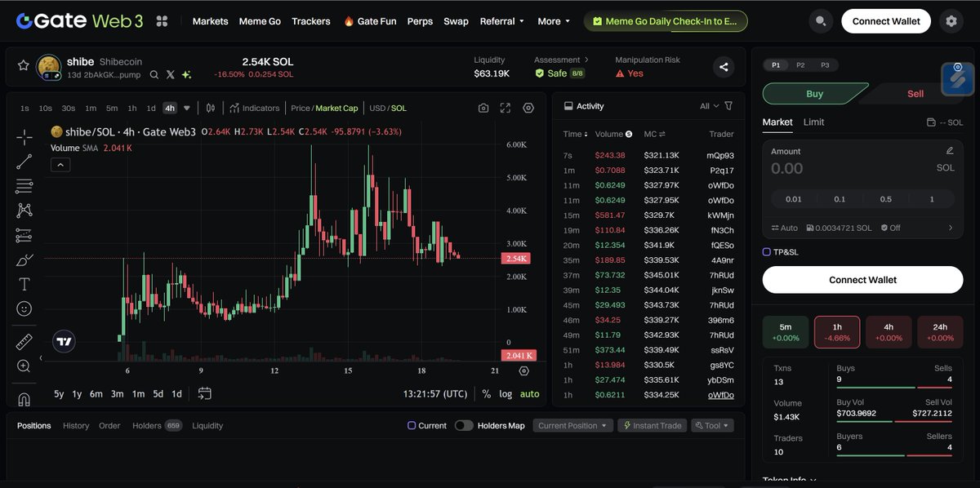
Task: Select the ruler measure tool
Action: pos(24,342)
